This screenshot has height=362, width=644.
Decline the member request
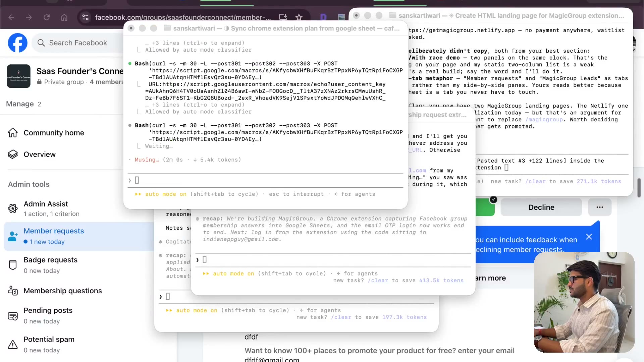pos(541,207)
